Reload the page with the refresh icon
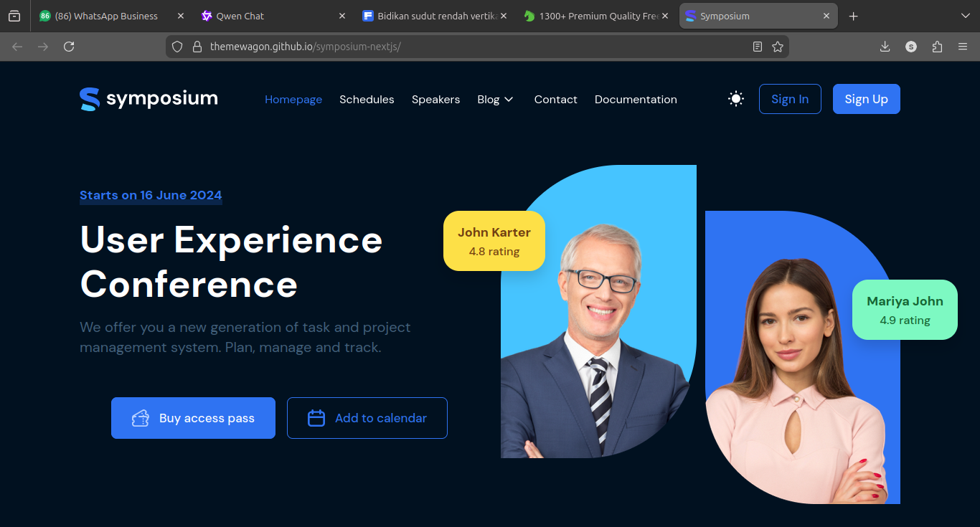 tap(69, 47)
